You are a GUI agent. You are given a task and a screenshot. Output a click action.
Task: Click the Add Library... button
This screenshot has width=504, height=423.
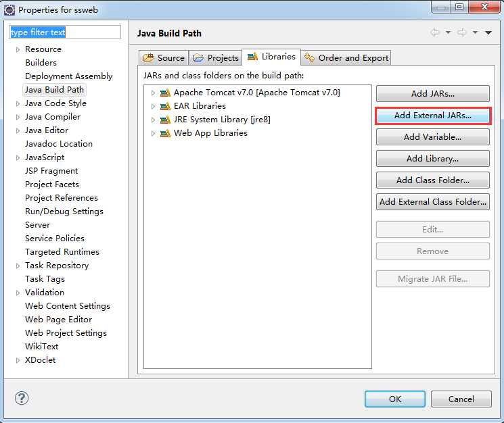pyautogui.click(x=433, y=159)
